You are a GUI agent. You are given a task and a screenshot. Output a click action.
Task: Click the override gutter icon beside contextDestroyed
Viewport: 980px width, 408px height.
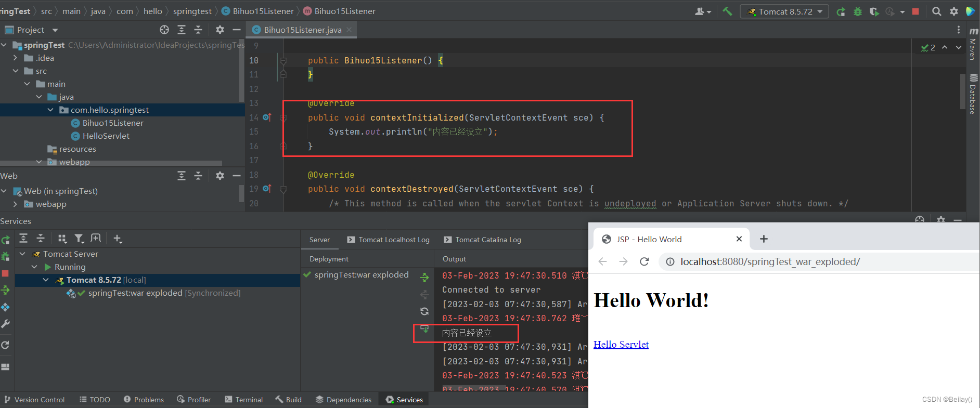(267, 189)
